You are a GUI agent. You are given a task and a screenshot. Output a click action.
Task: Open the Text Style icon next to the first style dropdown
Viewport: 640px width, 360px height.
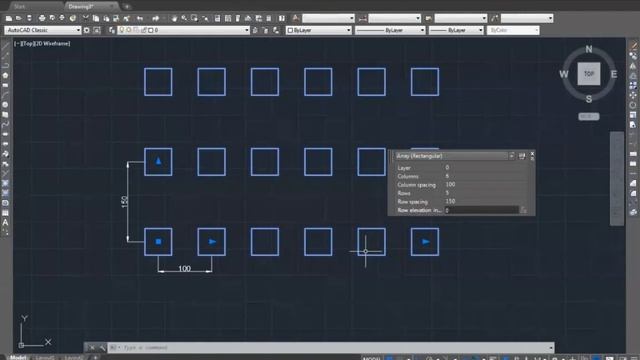pos(296,18)
